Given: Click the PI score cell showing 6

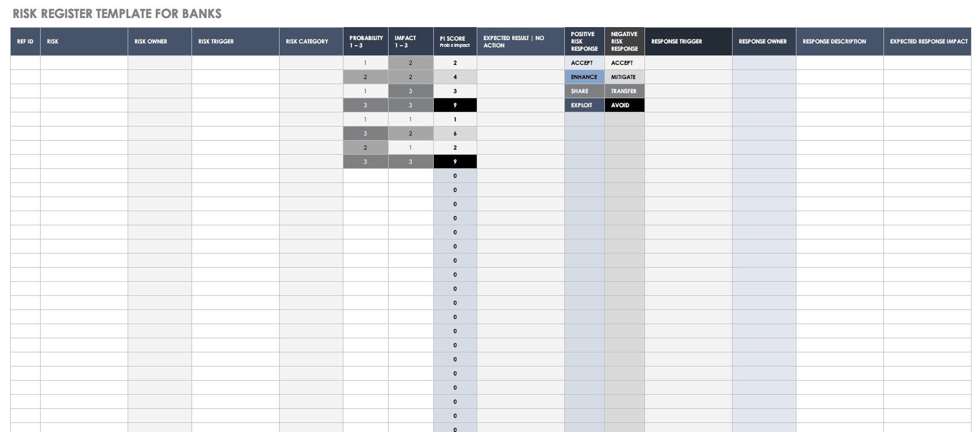Looking at the screenshot, I should click(455, 133).
